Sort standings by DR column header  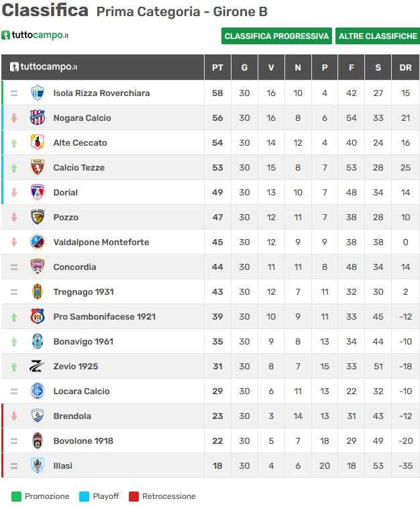tap(405, 68)
